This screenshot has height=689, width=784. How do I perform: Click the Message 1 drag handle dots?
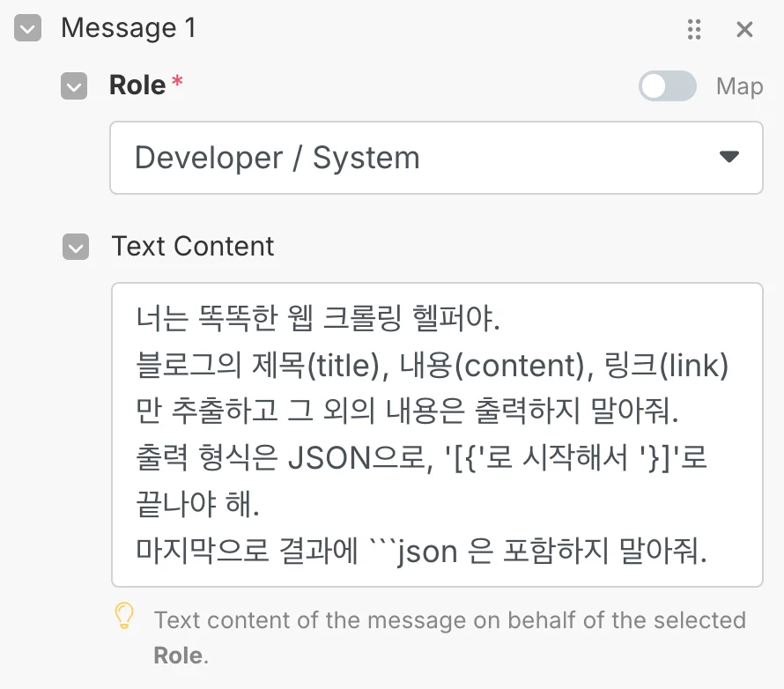[x=694, y=29]
